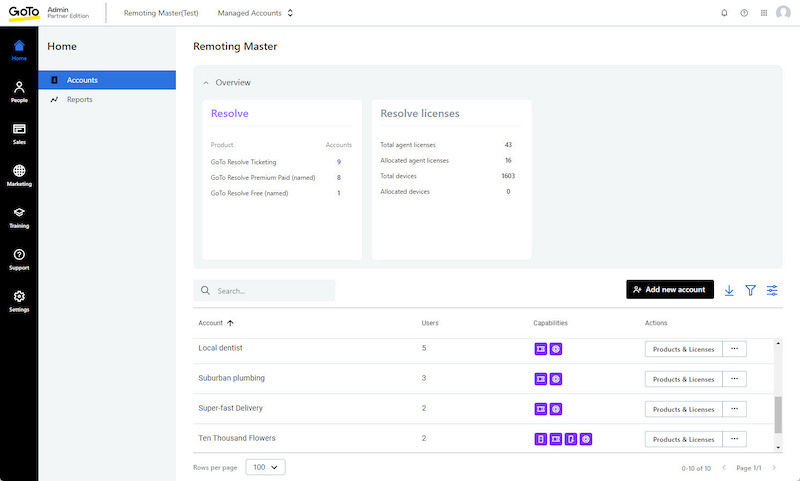
Task: Collapse the Overview section
Action: pyautogui.click(x=207, y=82)
